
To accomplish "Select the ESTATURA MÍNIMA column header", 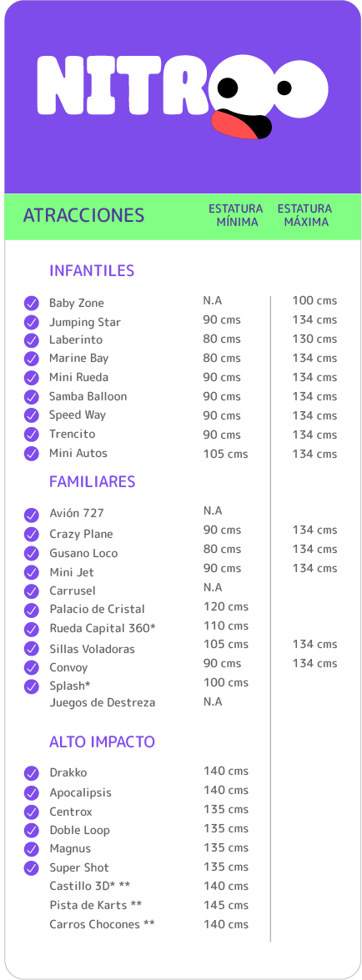I will pyautogui.click(x=236, y=215).
